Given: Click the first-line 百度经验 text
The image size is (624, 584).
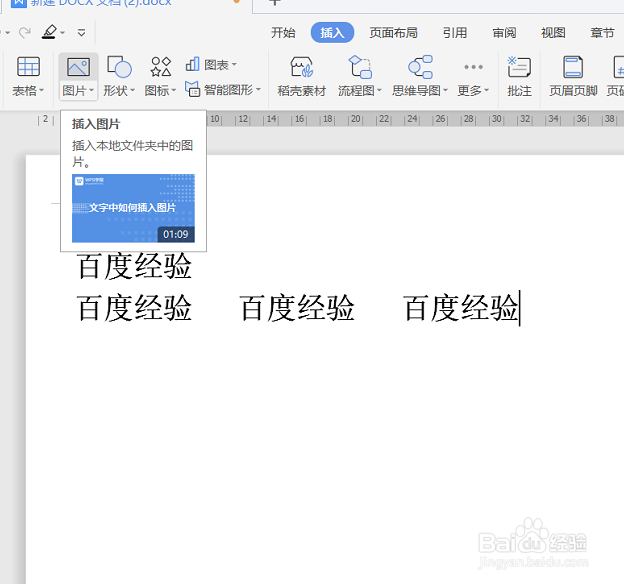Looking at the screenshot, I should pos(135,266).
